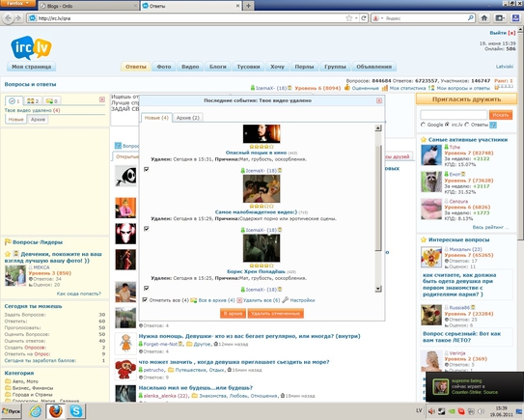Open Skype from the taskbar

click(76, 411)
